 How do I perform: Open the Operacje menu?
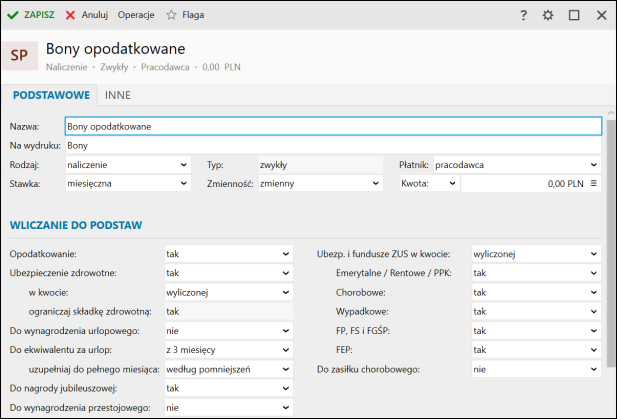pos(136,15)
